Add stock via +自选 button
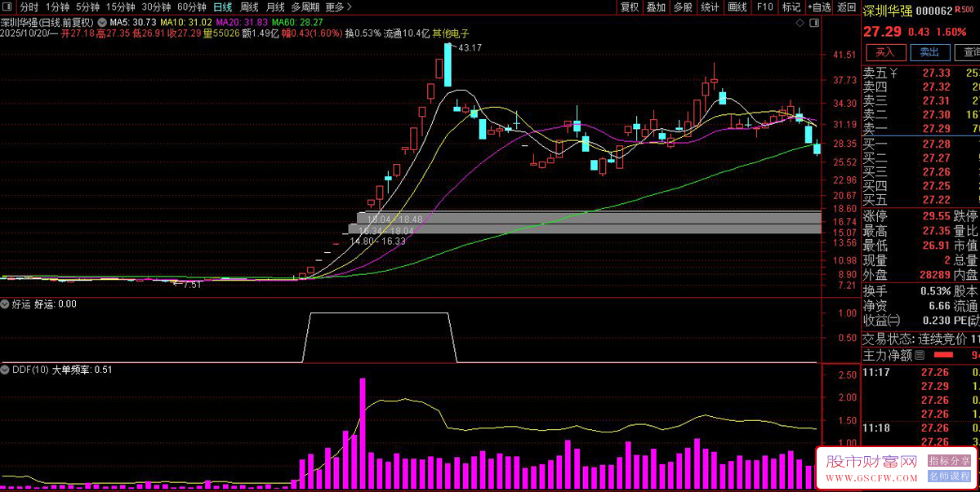 (818, 7)
